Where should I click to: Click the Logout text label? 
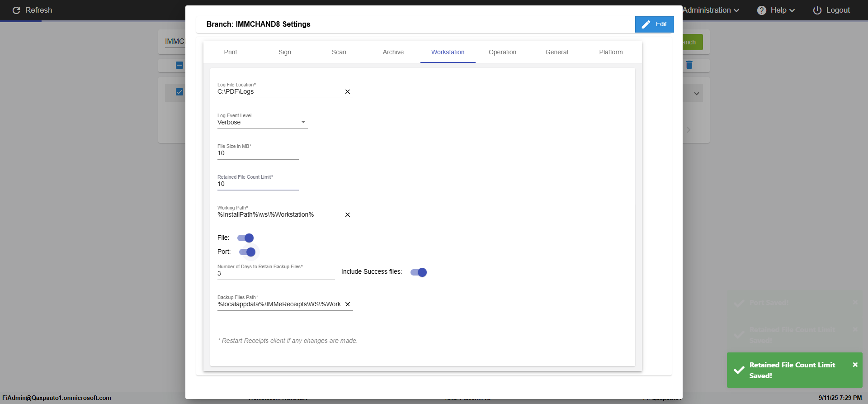838,10
